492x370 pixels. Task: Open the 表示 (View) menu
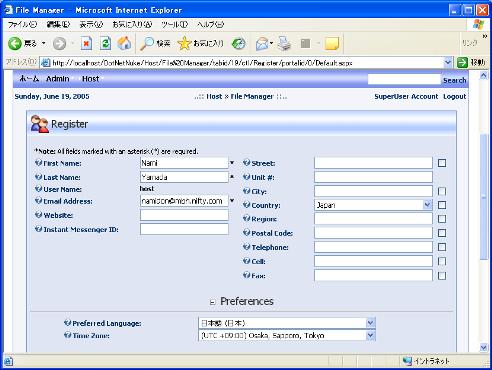click(91, 24)
